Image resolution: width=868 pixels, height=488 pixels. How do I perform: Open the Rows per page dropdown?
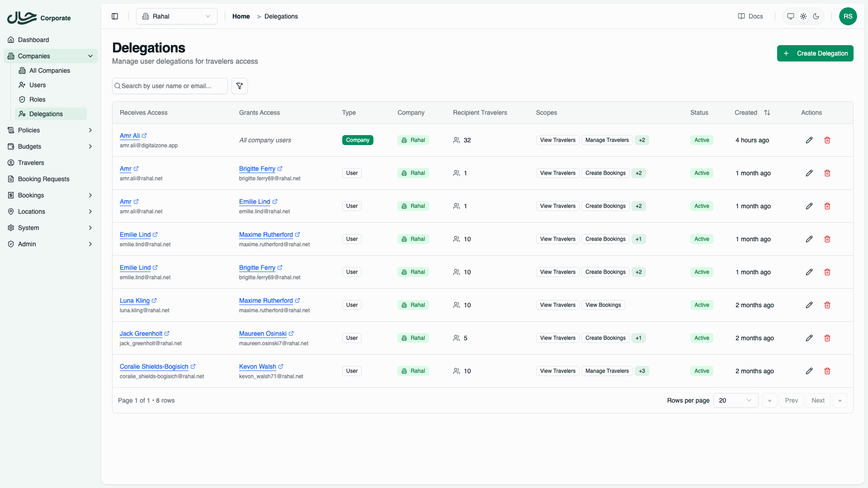(x=736, y=400)
